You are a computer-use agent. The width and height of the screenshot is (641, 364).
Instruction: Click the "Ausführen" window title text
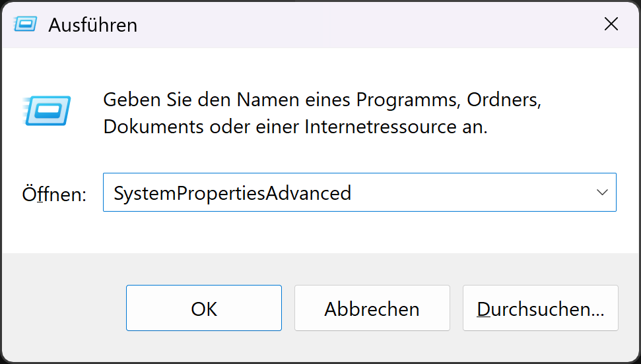click(x=93, y=26)
